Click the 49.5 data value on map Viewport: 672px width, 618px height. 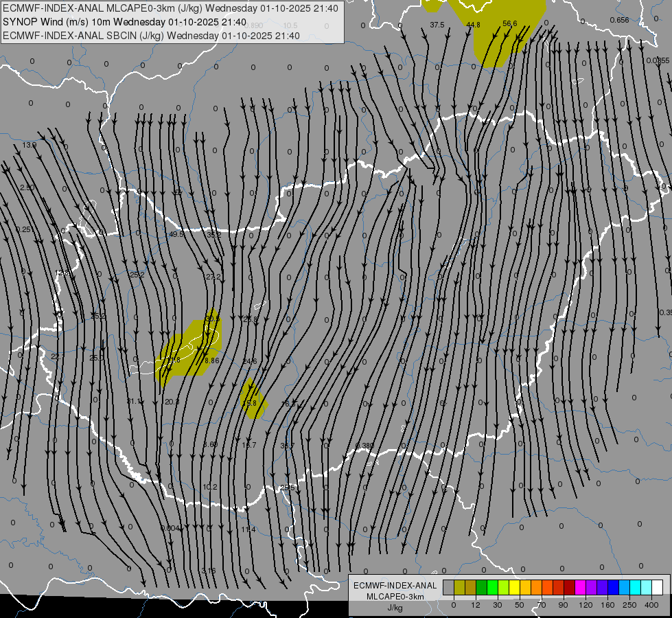[x=176, y=234]
